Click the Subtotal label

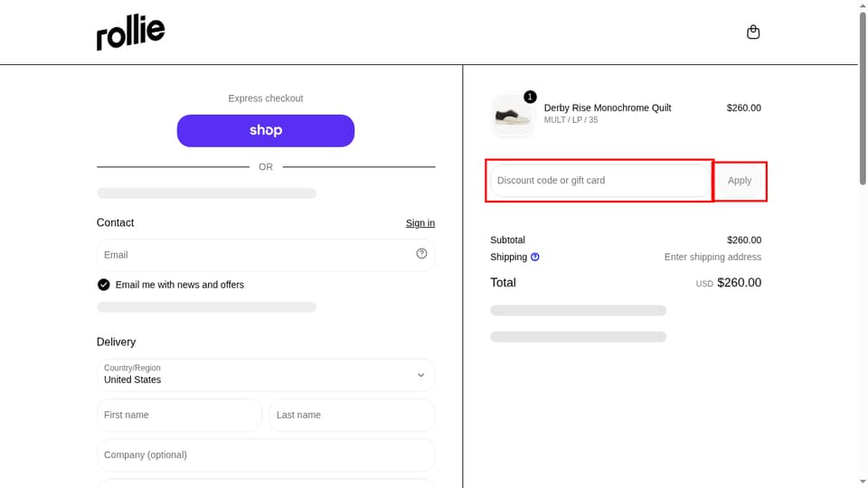point(507,240)
